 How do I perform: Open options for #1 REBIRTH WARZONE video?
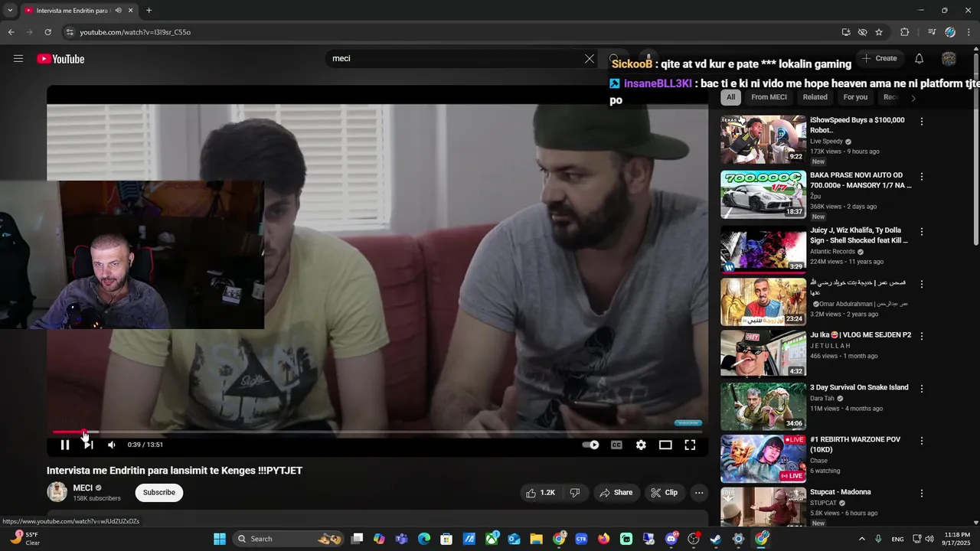[922, 441]
